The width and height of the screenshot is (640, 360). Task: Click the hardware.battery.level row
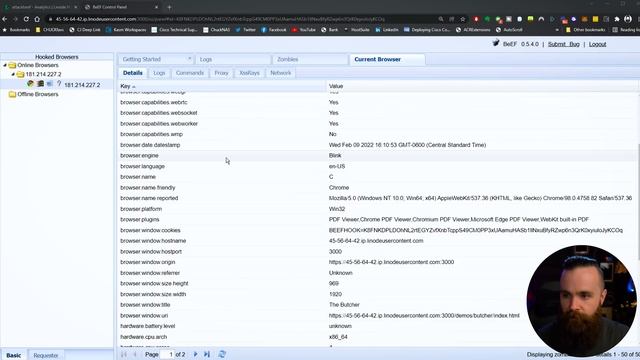(378, 326)
